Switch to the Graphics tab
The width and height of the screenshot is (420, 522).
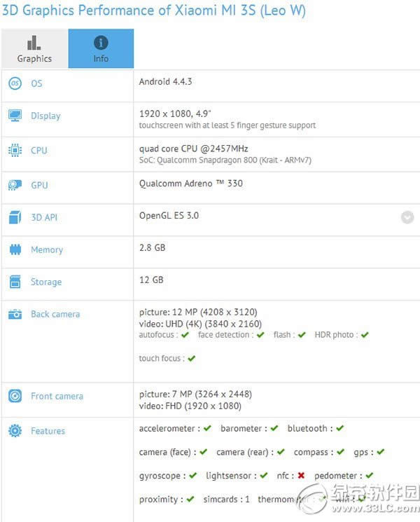pos(34,48)
